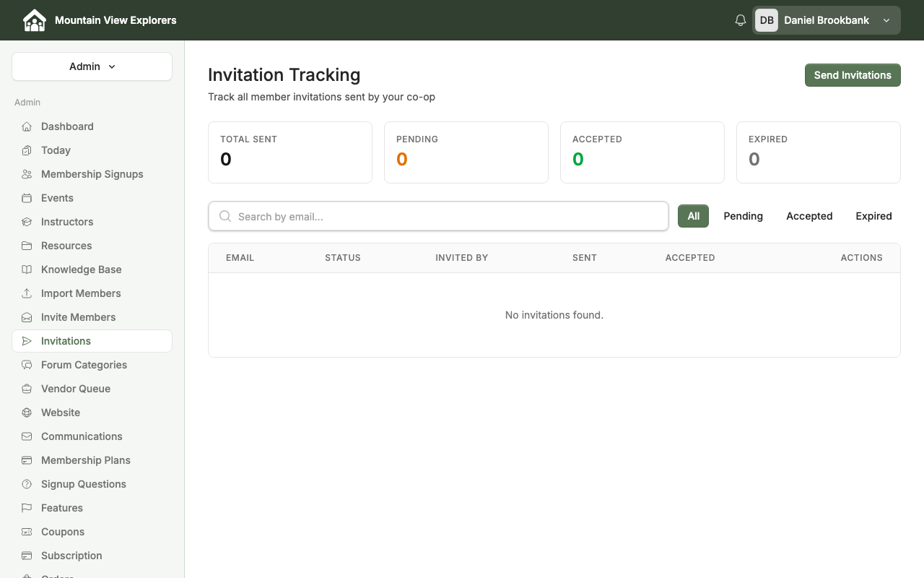The width and height of the screenshot is (924, 578).
Task: Go to Vendor Queue
Action: pyautogui.click(x=92, y=389)
